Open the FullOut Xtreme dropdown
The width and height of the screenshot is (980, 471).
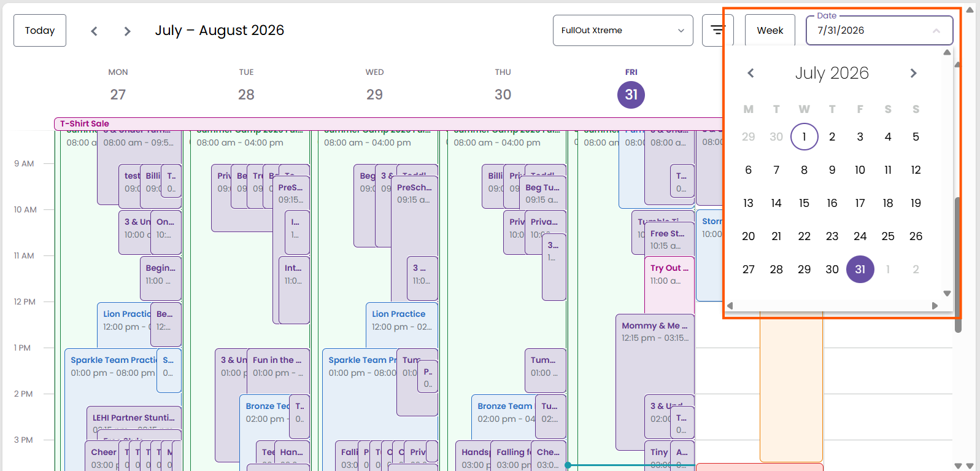click(x=623, y=30)
